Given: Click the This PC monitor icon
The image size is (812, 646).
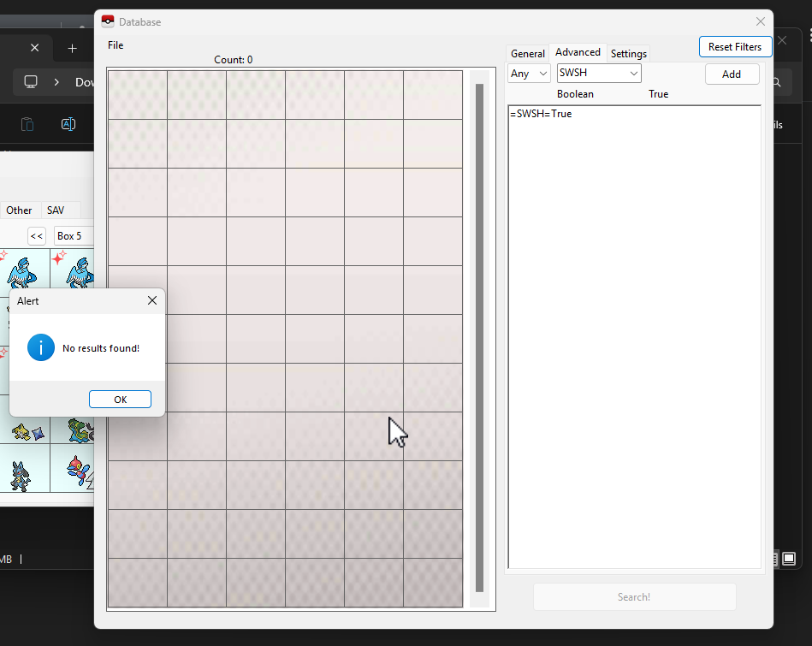Looking at the screenshot, I should click(x=31, y=82).
